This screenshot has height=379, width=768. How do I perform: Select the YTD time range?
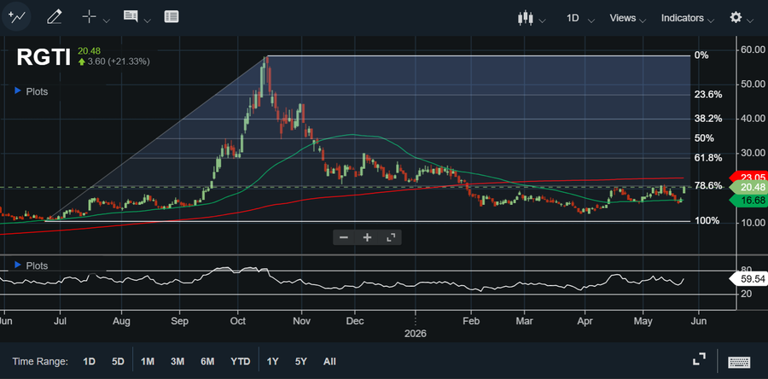pyautogui.click(x=240, y=362)
